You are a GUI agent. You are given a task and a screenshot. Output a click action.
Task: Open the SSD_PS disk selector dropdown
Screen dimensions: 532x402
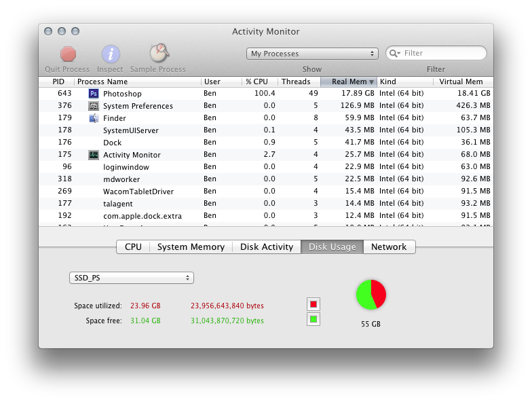[132, 278]
